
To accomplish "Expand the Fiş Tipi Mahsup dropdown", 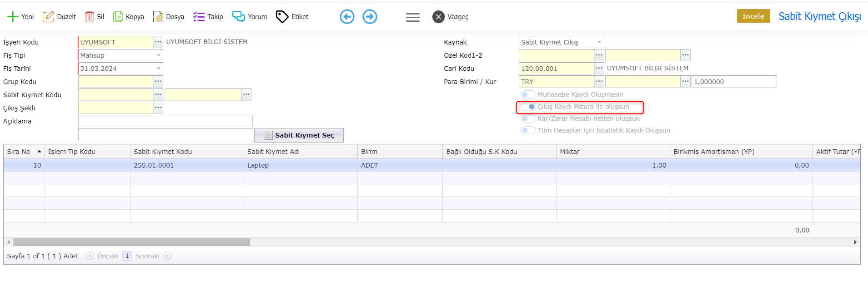I will coord(158,55).
